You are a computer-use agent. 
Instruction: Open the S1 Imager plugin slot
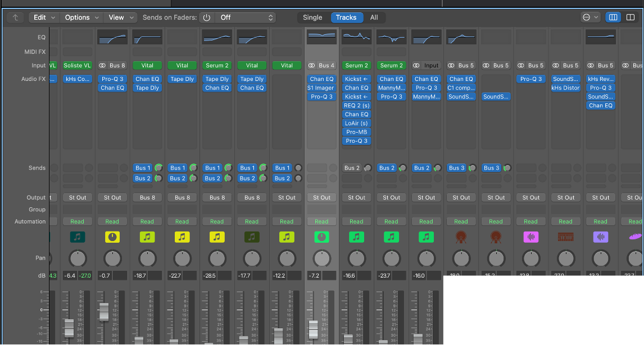(x=321, y=88)
